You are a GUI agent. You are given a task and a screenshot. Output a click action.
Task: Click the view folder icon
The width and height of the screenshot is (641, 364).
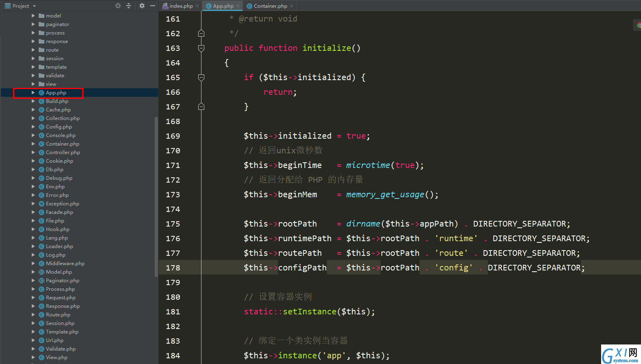[42, 84]
